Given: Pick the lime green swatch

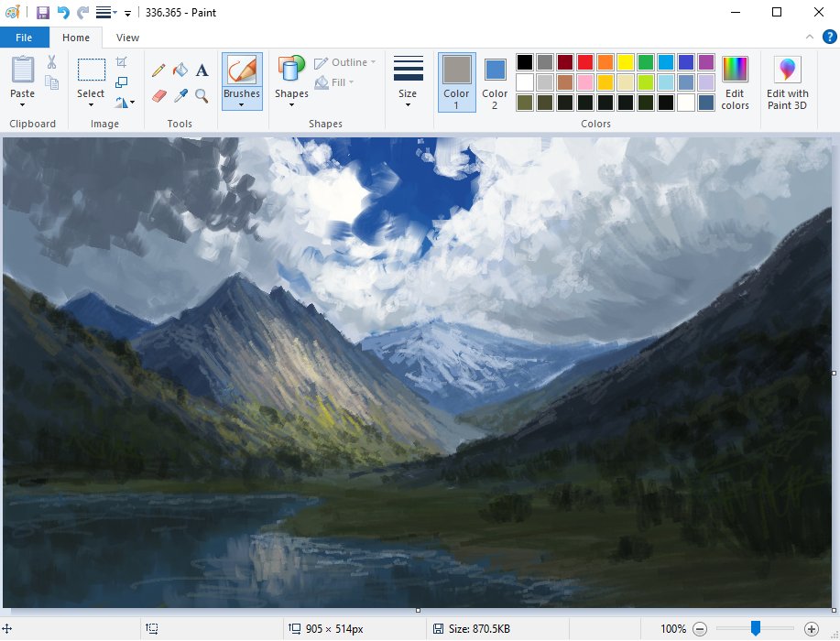Looking at the screenshot, I should click(x=646, y=82).
